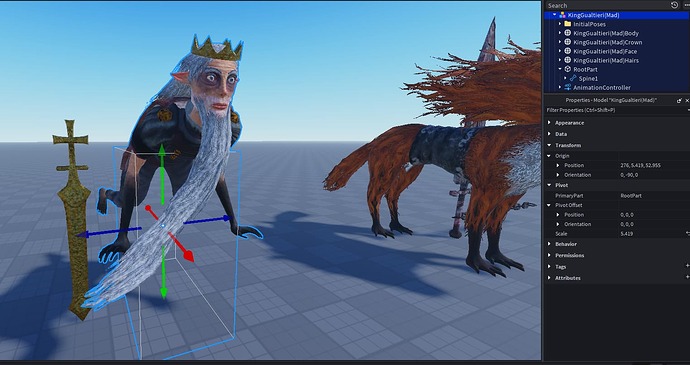This screenshot has height=365, width=690.
Task: Click the Properties - Model "KingGualtieri(Mad)" title
Action: click(611, 100)
